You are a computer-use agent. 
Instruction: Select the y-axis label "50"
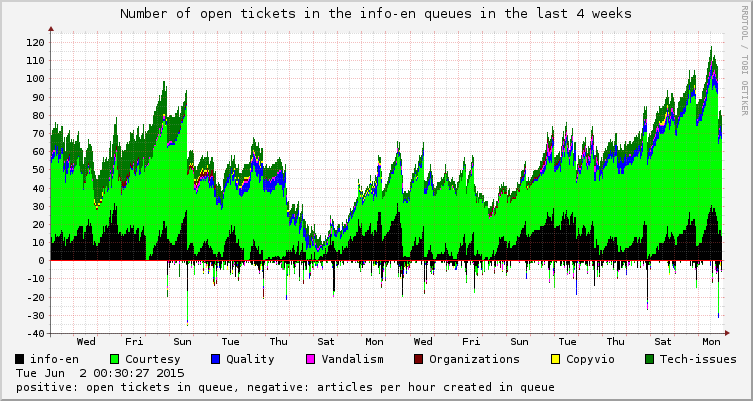click(x=38, y=170)
